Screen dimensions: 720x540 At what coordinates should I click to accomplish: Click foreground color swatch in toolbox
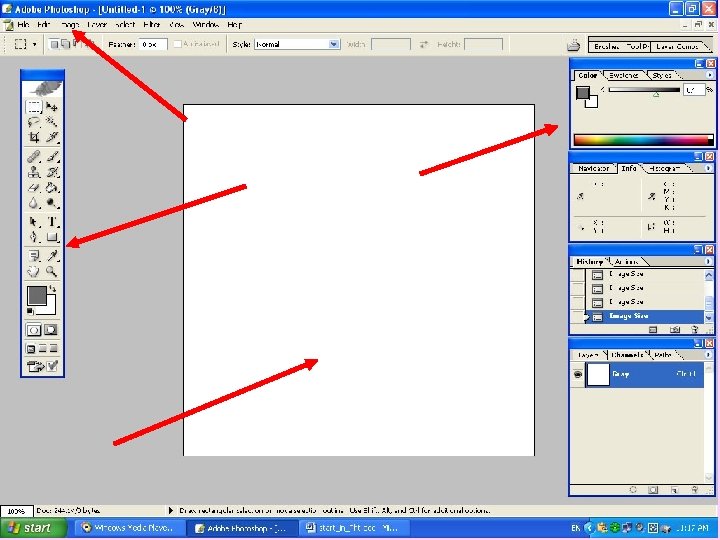37,295
